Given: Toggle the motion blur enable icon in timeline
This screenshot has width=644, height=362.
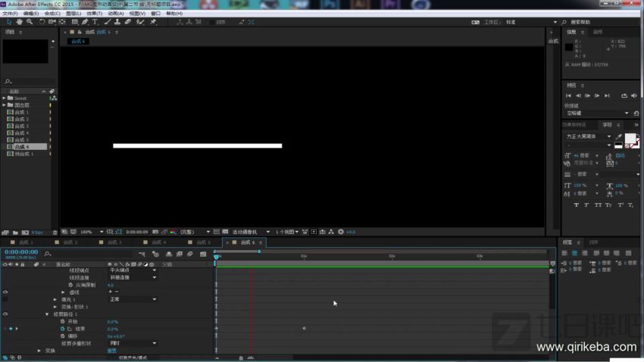Looking at the screenshot, I should (189, 254).
